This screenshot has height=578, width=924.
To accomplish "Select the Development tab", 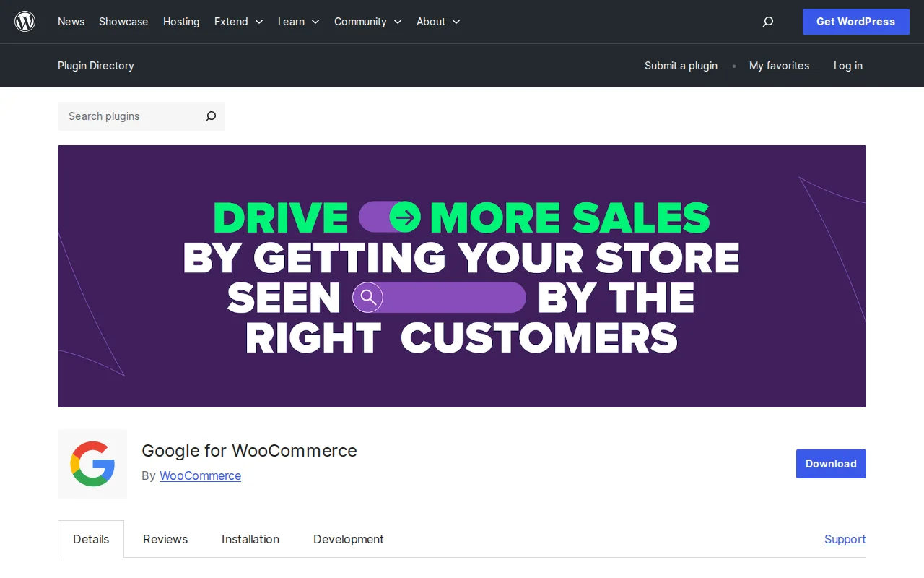I will coord(349,539).
